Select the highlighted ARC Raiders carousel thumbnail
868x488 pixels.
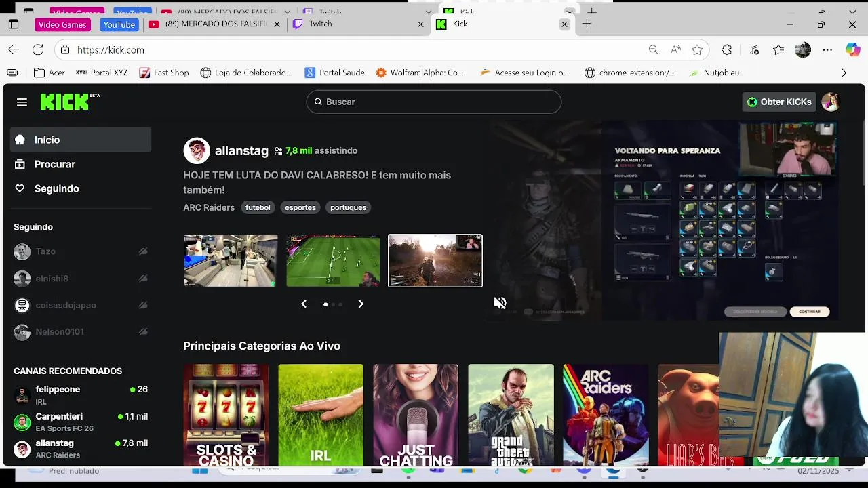[x=435, y=260]
